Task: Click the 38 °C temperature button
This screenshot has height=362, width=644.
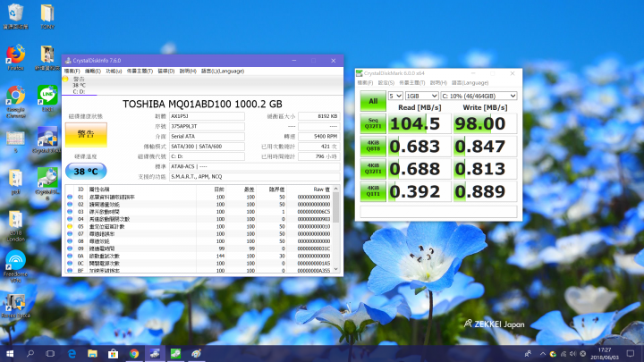Action: click(x=86, y=171)
